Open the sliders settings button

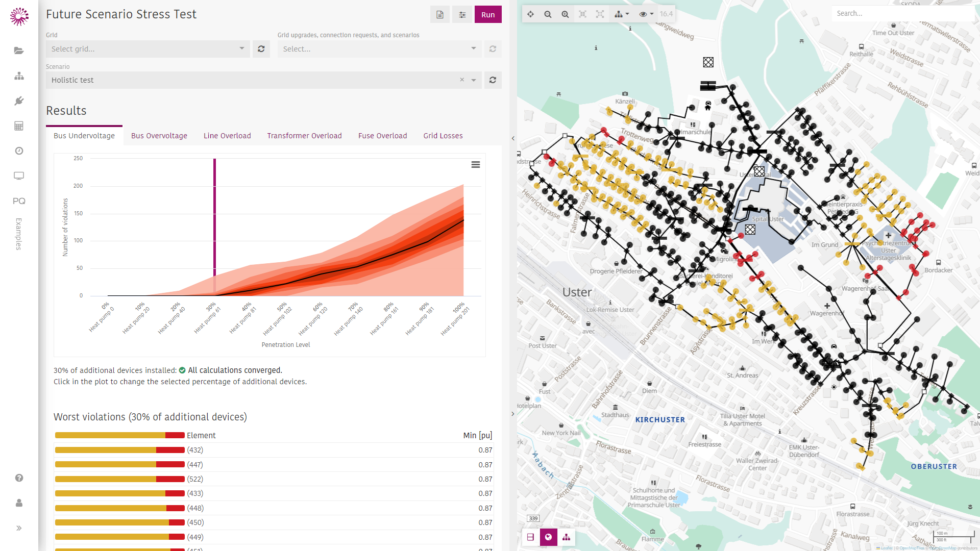pos(462,15)
